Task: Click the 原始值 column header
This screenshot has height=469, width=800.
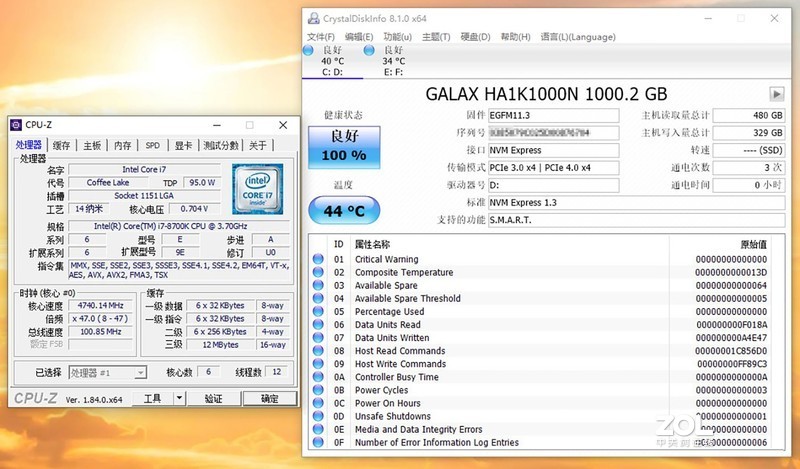Action: coord(754,244)
